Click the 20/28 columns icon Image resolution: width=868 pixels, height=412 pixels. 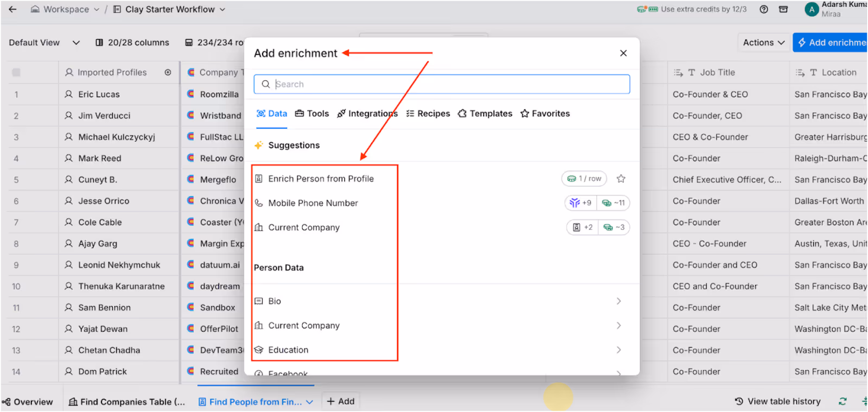(99, 42)
